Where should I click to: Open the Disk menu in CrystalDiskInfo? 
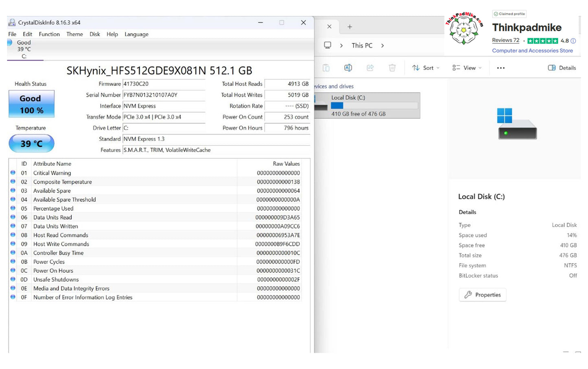tap(95, 34)
